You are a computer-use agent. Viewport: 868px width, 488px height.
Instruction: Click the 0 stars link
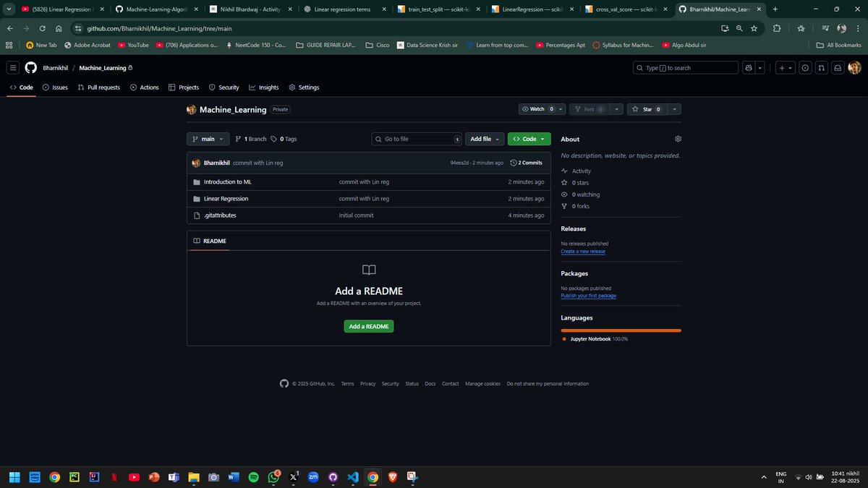coord(576,183)
